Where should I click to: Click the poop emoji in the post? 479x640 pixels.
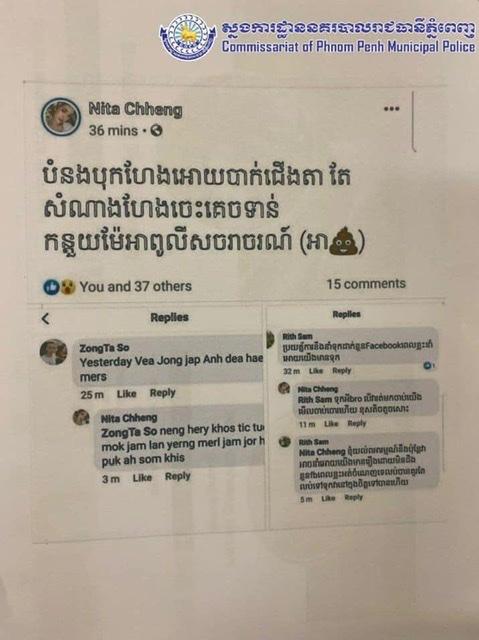click(343, 241)
